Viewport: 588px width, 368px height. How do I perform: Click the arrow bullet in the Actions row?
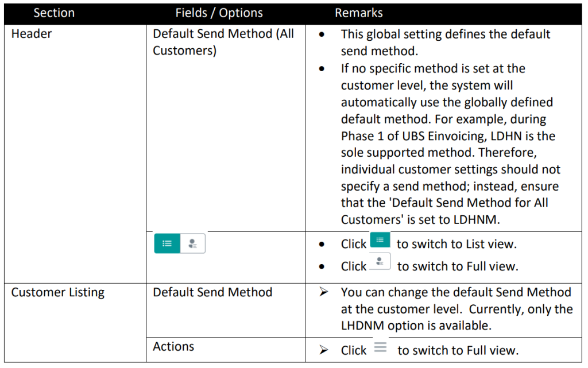coord(324,350)
